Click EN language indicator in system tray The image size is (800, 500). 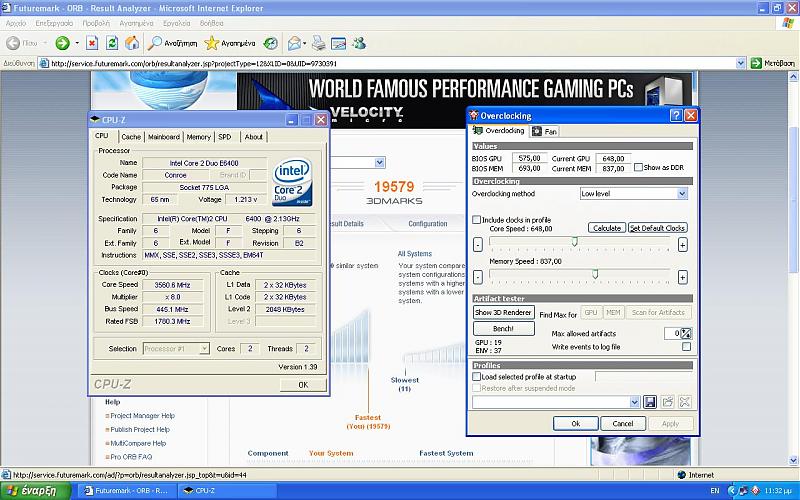coord(715,491)
